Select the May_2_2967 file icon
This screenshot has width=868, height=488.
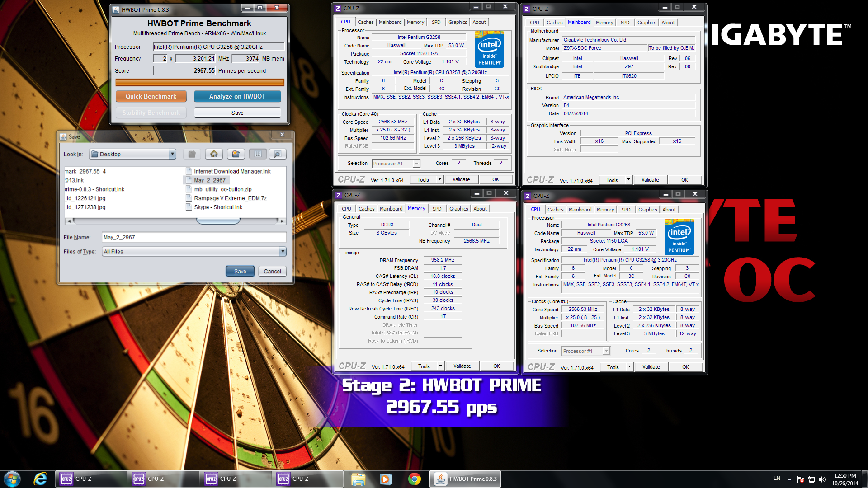pyautogui.click(x=189, y=180)
